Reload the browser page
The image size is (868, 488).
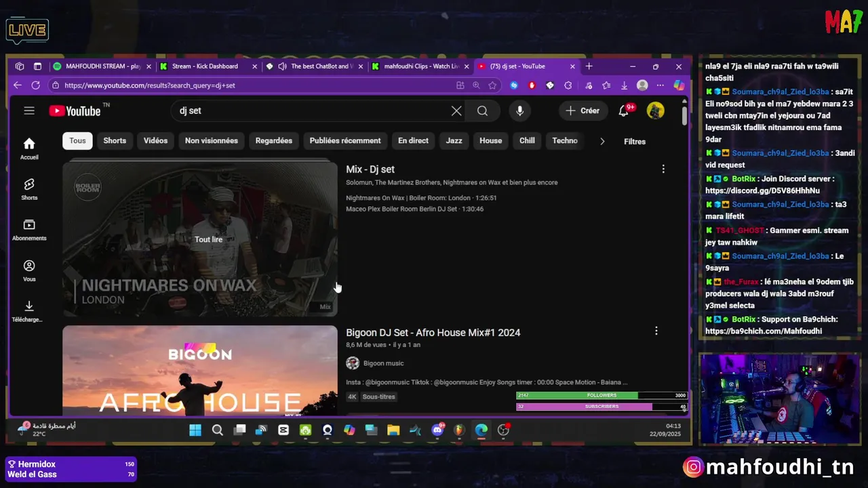[35, 85]
